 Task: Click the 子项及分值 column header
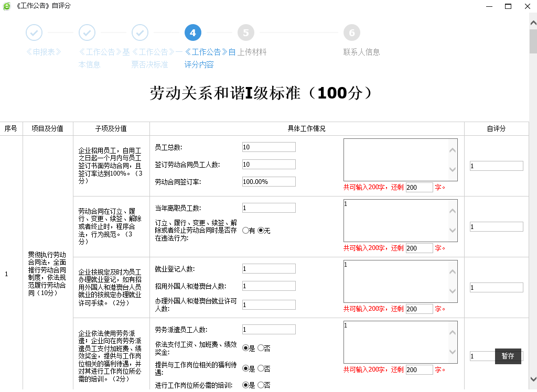pos(111,129)
